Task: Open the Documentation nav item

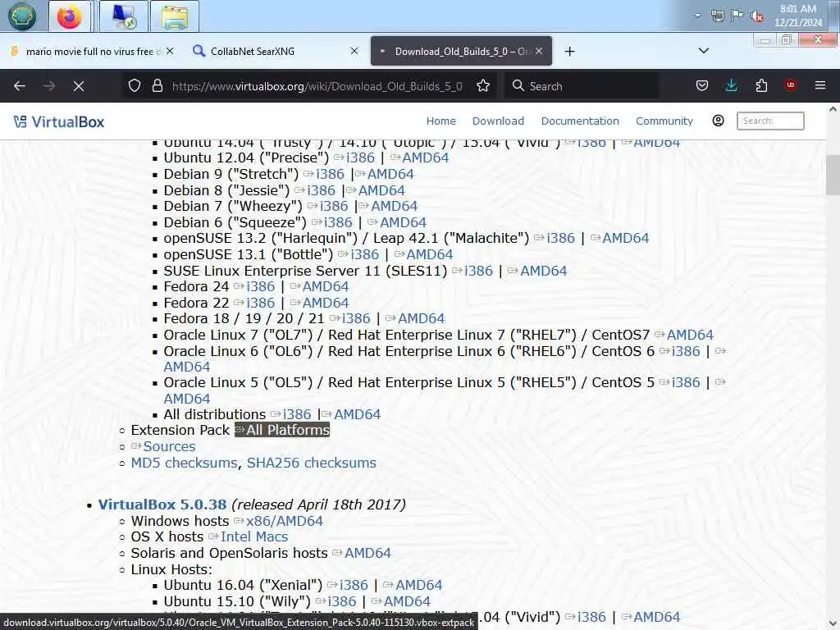Action: click(580, 121)
